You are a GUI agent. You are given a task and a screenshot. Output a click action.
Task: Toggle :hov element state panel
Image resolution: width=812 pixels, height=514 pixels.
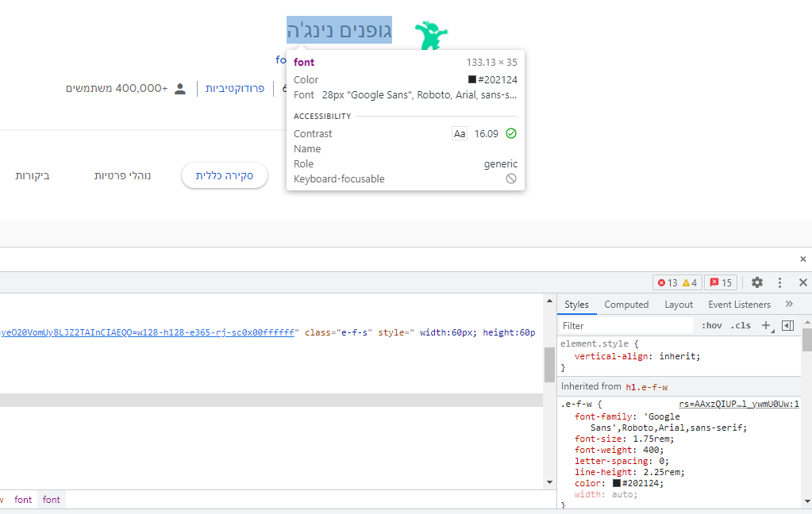click(711, 325)
